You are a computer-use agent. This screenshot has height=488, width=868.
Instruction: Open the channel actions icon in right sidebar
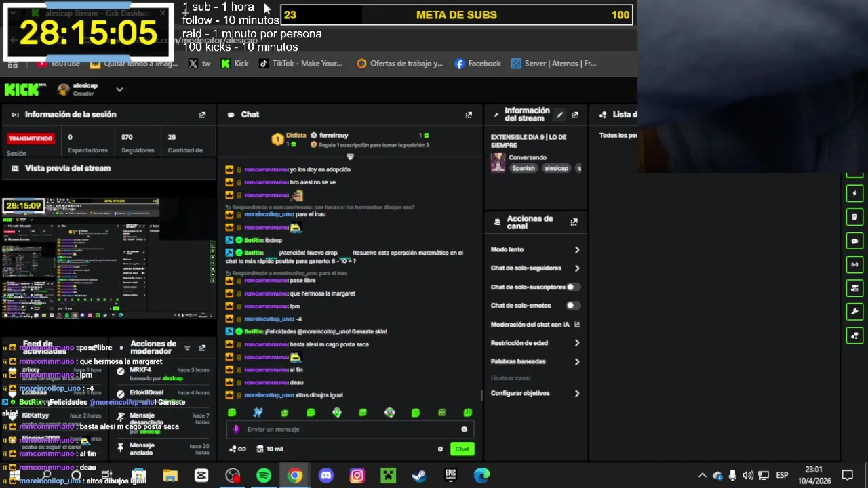coord(854,288)
